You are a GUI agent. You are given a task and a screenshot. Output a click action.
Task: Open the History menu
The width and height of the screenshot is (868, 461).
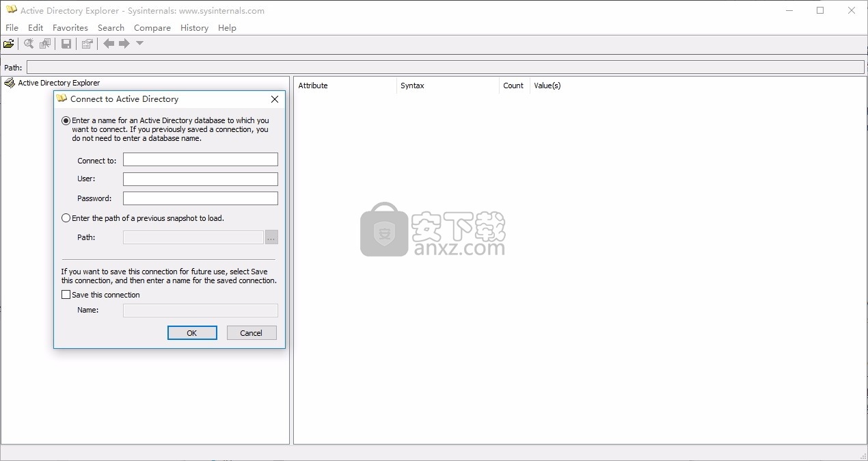coord(194,28)
